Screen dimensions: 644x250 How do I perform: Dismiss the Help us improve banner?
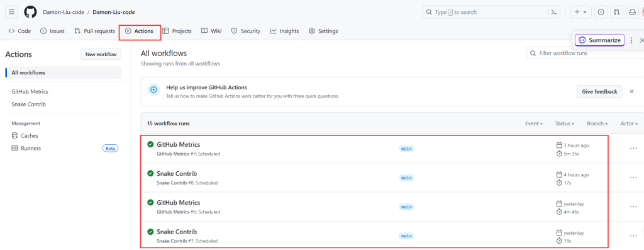(631, 91)
